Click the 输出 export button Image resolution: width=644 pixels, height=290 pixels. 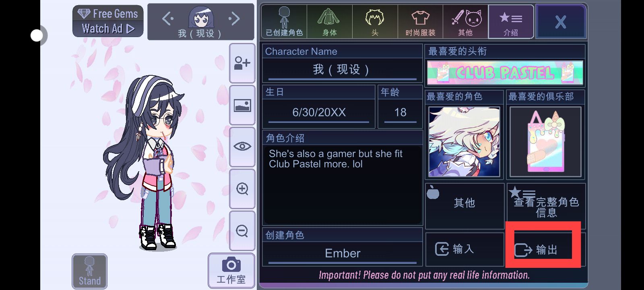click(543, 249)
